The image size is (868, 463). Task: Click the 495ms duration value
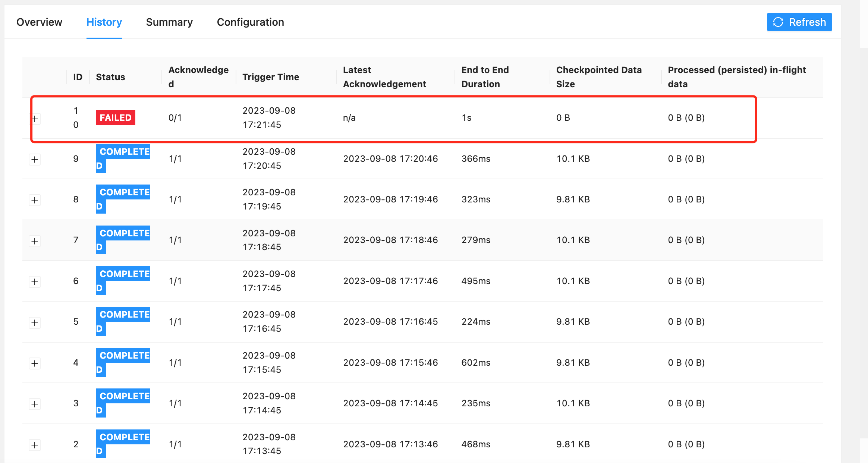476,281
